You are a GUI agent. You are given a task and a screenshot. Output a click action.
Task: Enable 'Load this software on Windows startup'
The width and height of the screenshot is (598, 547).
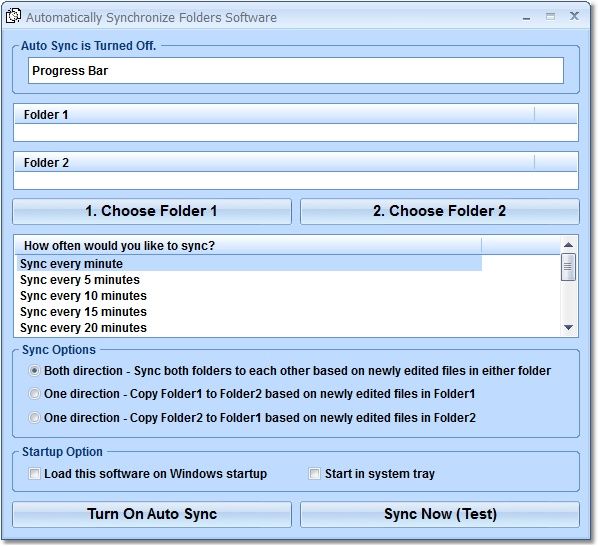34,474
